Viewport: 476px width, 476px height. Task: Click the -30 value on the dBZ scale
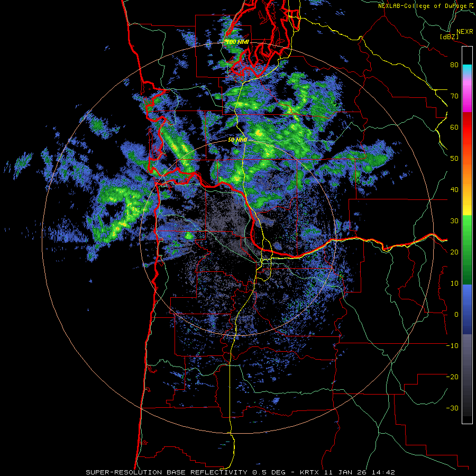[452, 408]
